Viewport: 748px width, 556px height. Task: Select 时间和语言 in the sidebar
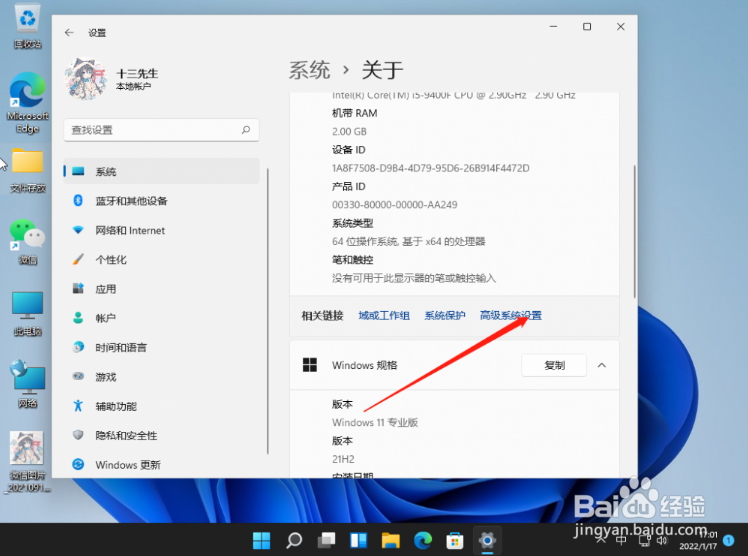coord(162,348)
